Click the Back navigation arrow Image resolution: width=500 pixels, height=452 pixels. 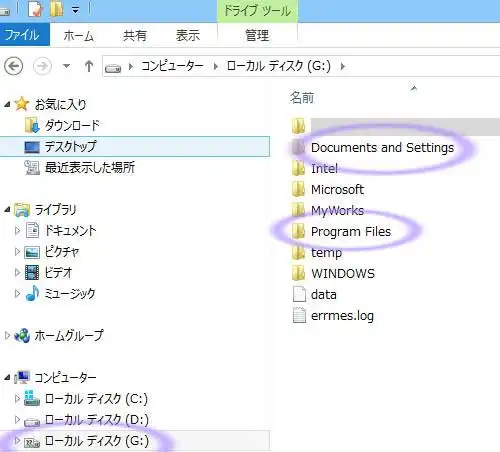pos(13,66)
